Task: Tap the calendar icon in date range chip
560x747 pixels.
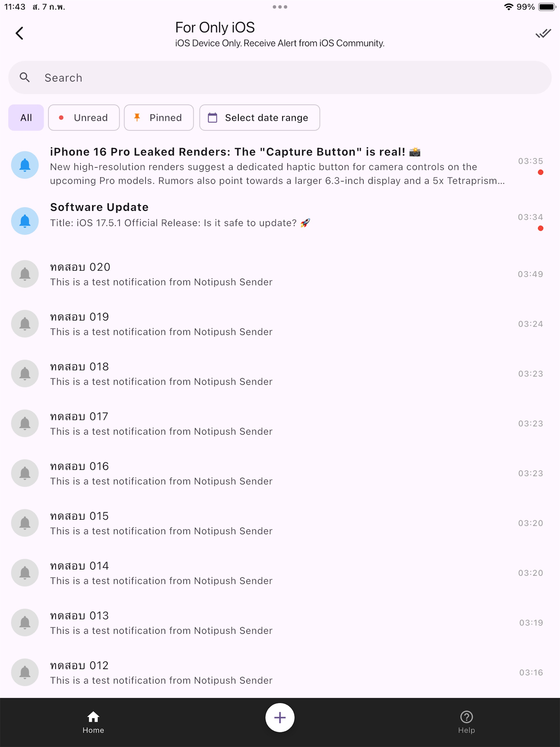Action: coord(212,118)
